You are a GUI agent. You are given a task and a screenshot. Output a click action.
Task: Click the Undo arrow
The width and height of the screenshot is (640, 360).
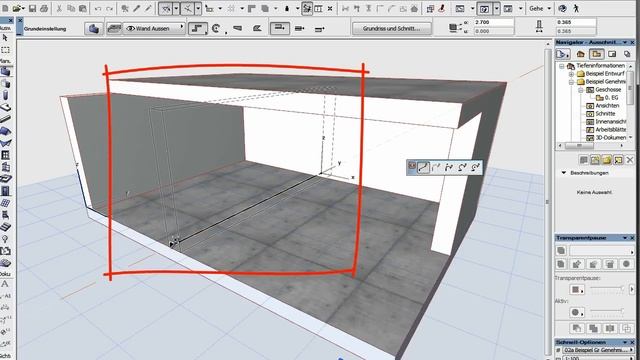pyautogui.click(x=98, y=8)
